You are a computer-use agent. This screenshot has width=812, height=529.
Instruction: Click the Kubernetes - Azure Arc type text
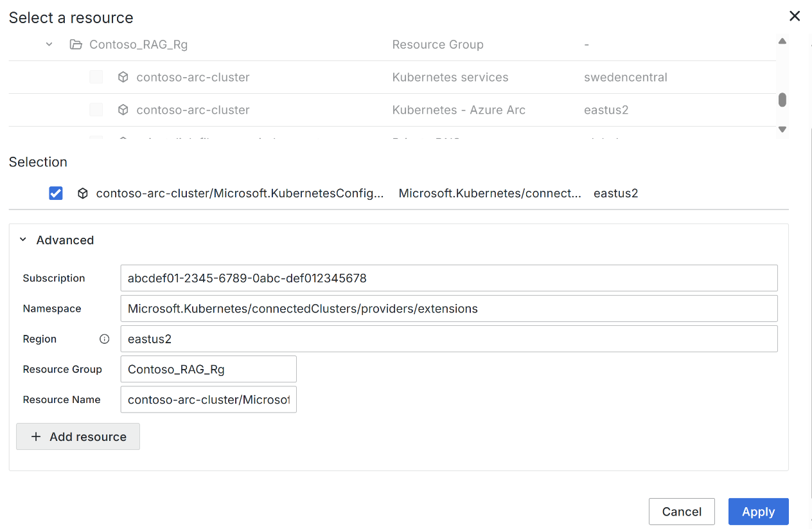459,110
